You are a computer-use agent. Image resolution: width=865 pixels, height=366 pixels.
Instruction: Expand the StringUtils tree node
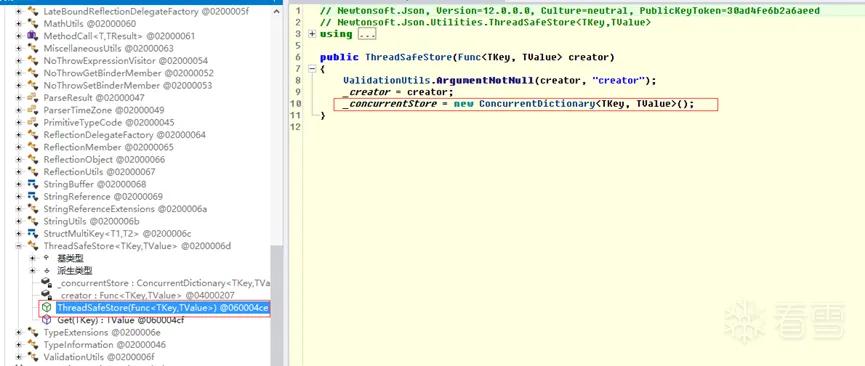coord(19,221)
